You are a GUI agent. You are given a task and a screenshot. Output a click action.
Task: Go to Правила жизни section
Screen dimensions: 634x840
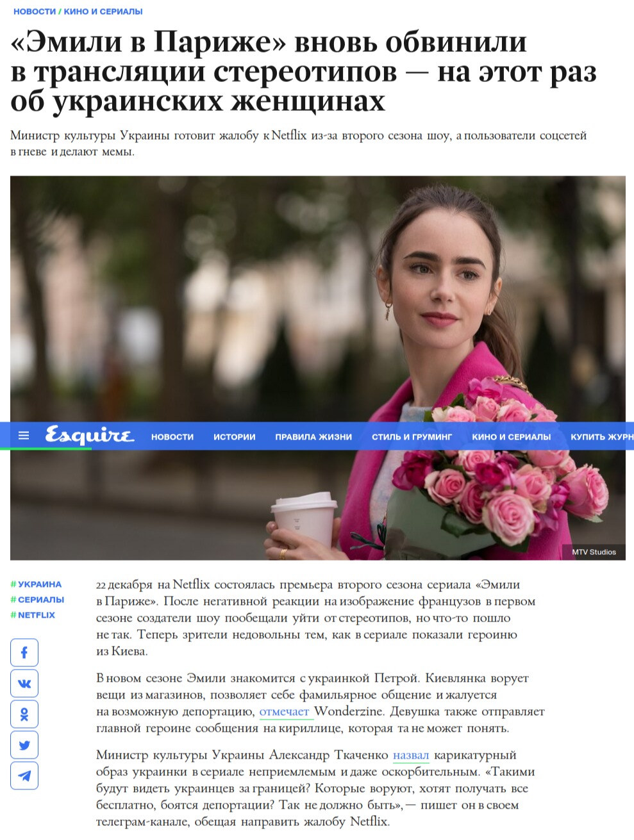tap(313, 437)
